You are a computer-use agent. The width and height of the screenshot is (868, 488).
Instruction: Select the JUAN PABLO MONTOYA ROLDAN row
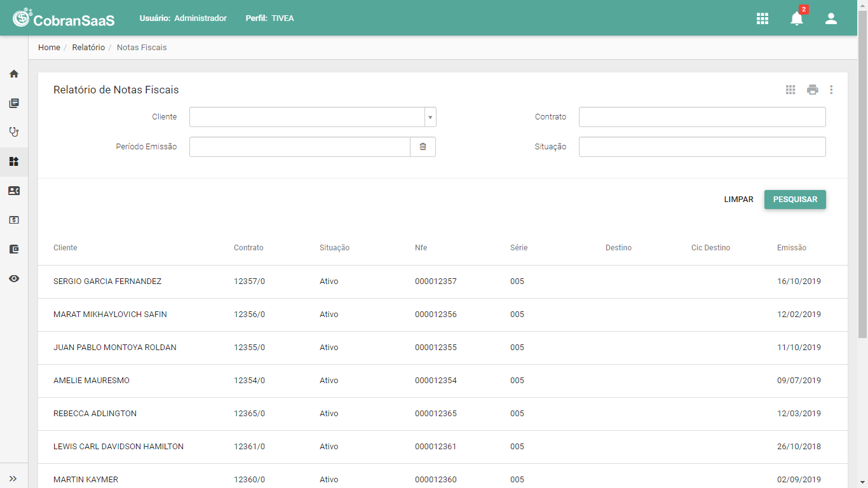tap(443, 348)
